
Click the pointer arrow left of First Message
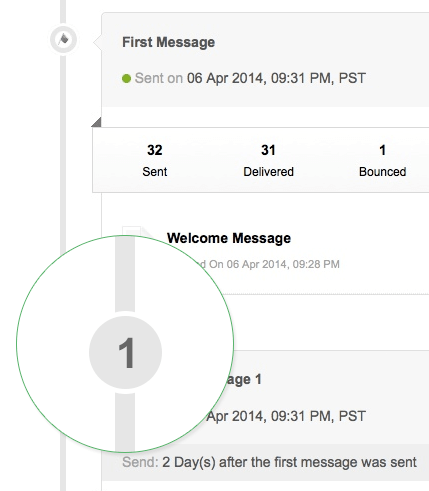pyautogui.click(x=98, y=42)
